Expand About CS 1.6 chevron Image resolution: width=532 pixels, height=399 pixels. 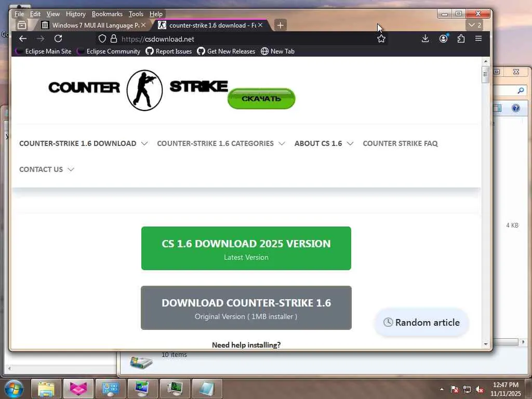350,143
